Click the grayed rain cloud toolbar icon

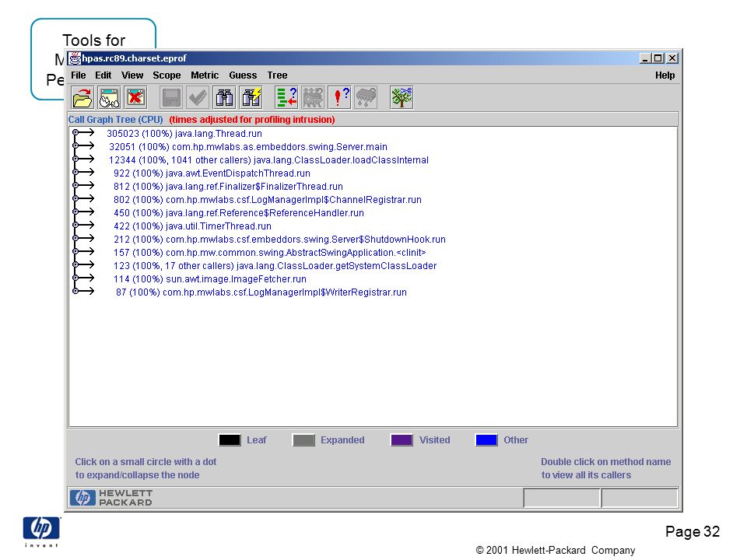click(x=366, y=98)
